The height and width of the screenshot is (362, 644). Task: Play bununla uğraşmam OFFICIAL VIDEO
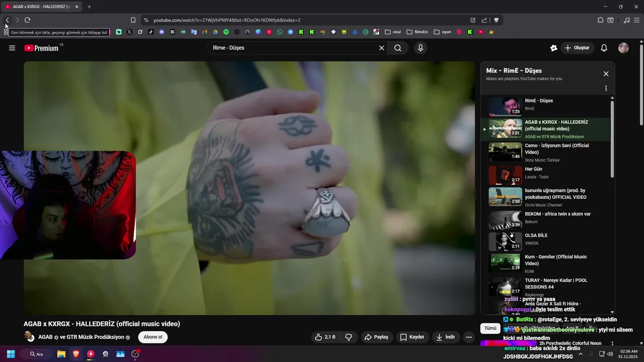[x=546, y=197]
